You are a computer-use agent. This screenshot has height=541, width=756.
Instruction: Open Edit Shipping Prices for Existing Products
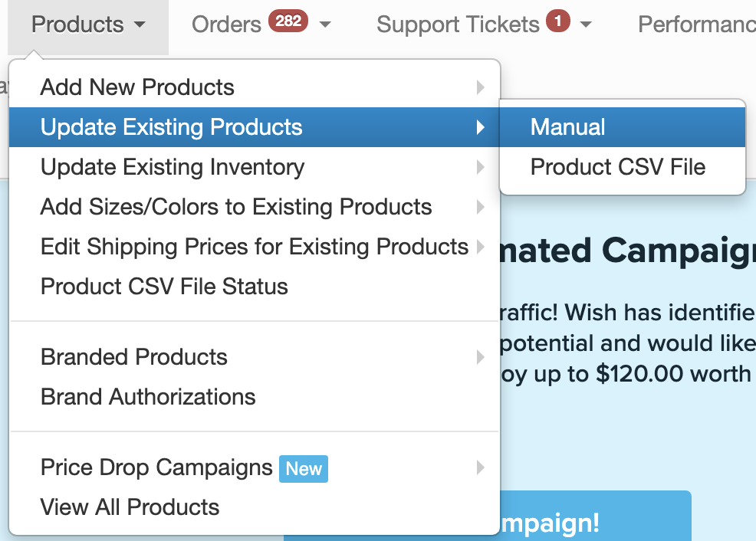tap(255, 247)
